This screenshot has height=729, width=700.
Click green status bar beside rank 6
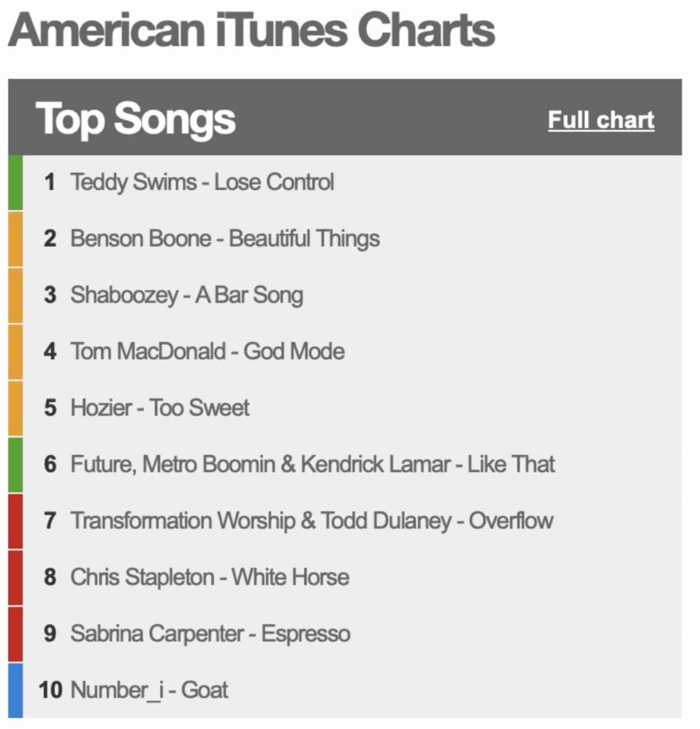pos(15,465)
